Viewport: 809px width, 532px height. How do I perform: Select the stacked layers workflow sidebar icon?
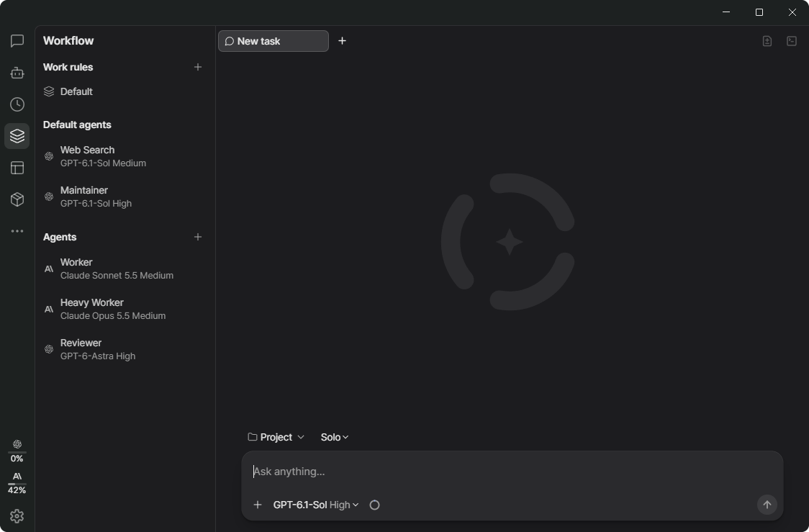pyautogui.click(x=17, y=136)
